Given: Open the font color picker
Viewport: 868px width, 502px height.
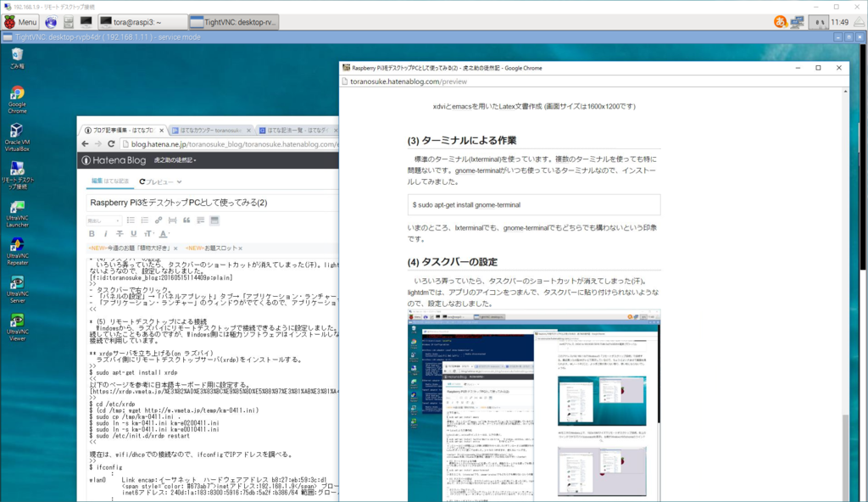Looking at the screenshot, I should [164, 234].
